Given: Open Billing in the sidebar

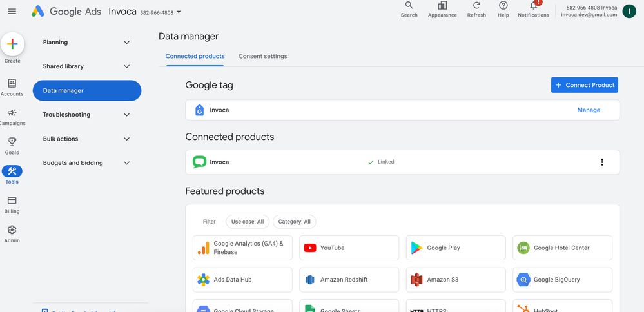Looking at the screenshot, I should tap(12, 205).
